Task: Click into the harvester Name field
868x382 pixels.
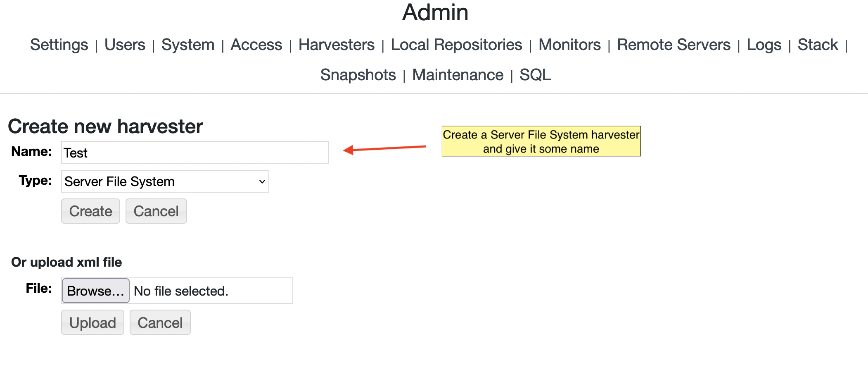Action: (195, 153)
